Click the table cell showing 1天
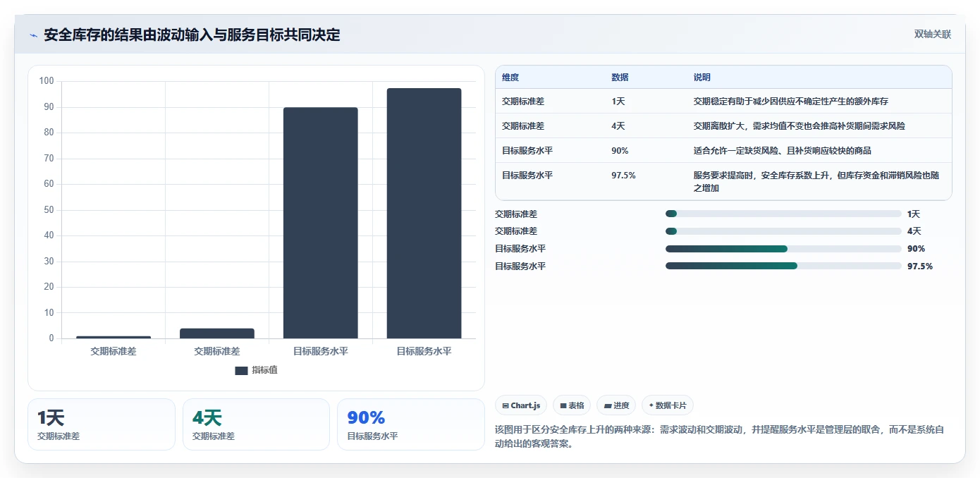Viewport: 980px width, 478px height. tap(618, 102)
